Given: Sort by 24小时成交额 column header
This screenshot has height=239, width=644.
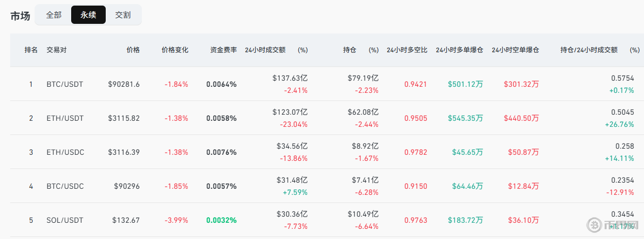Looking at the screenshot, I should pos(265,50).
